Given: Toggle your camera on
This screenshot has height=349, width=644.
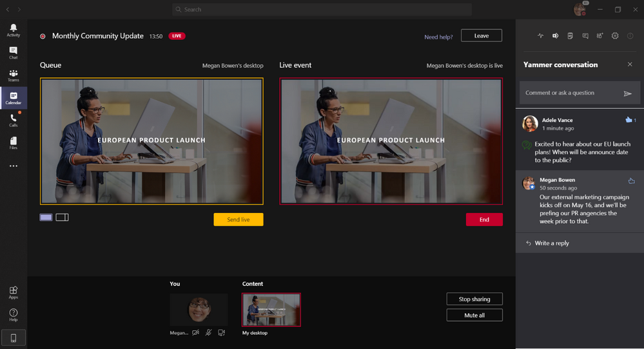Looking at the screenshot, I should click(x=195, y=333).
